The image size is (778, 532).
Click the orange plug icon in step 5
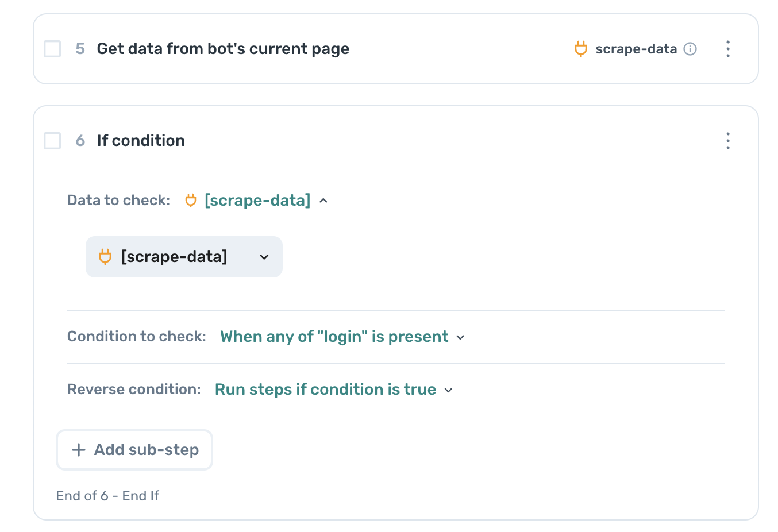(581, 49)
